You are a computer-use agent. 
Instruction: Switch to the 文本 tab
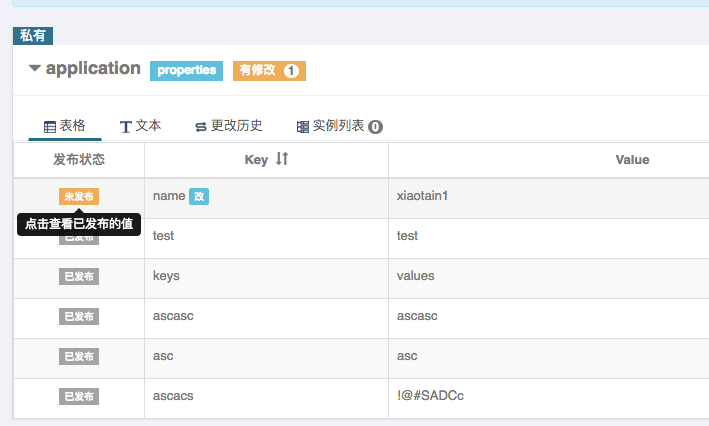[140, 126]
